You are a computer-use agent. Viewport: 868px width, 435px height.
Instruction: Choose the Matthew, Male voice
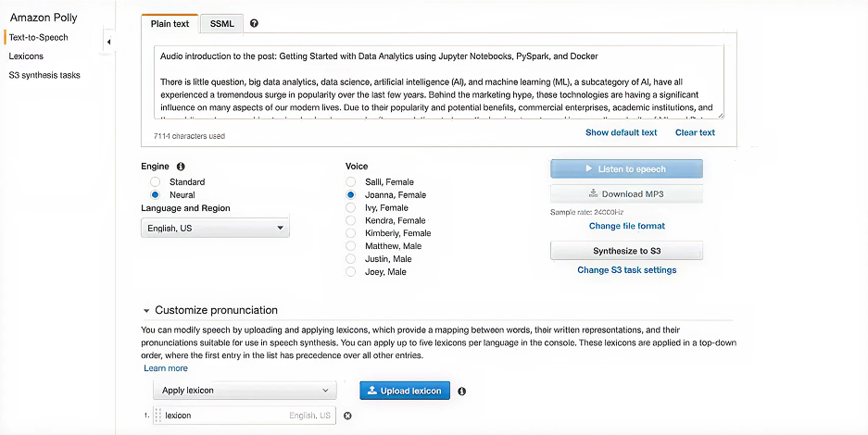(351, 246)
